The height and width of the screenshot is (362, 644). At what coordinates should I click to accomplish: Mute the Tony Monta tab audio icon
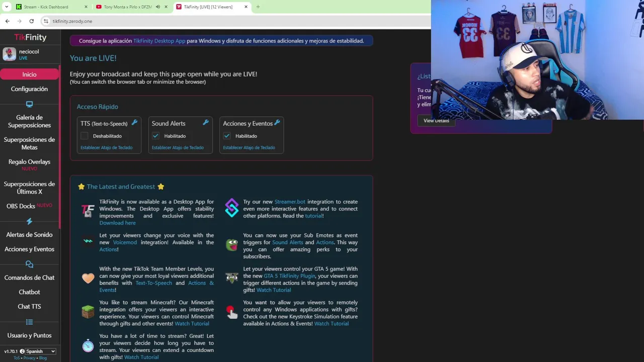click(158, 7)
